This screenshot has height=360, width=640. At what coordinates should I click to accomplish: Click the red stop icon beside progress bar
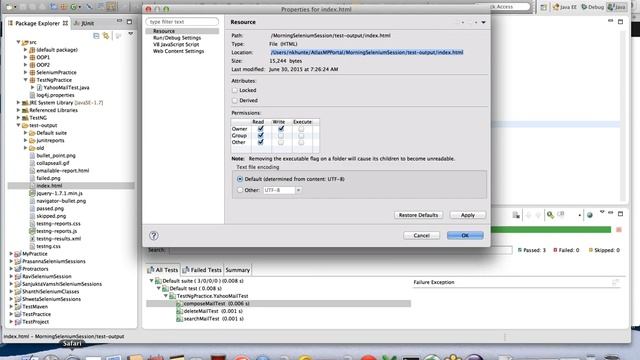point(619,230)
